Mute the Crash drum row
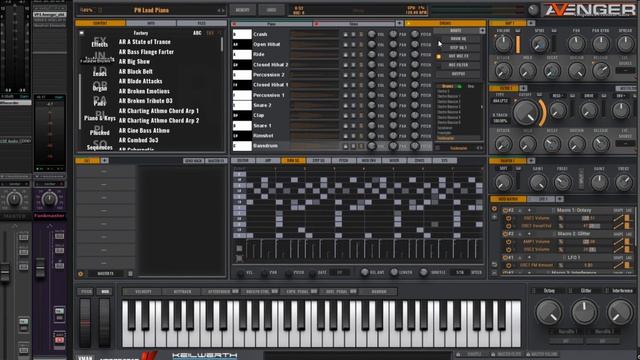 (353, 34)
